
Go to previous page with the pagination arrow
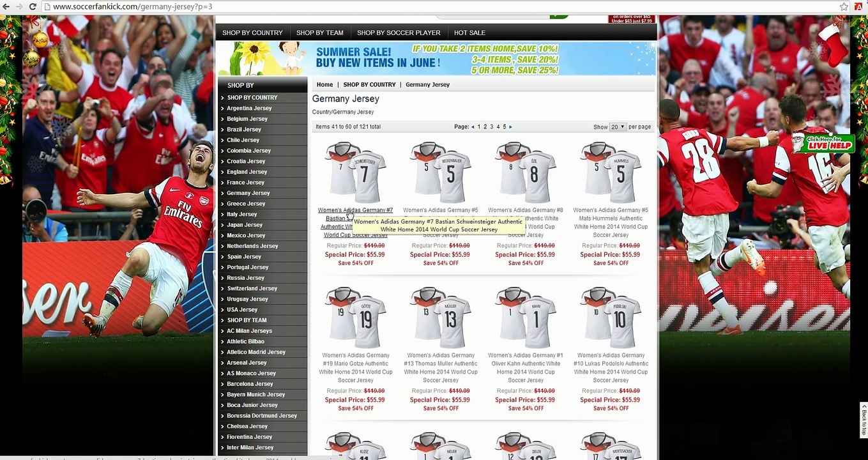point(473,127)
